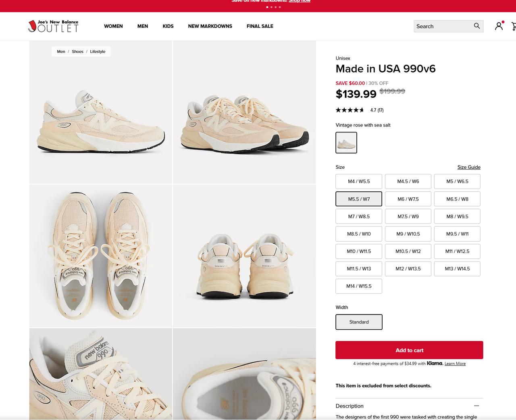This screenshot has height=420, width=516.
Task: Pick size M14 / W15.5
Action: pyautogui.click(x=359, y=286)
